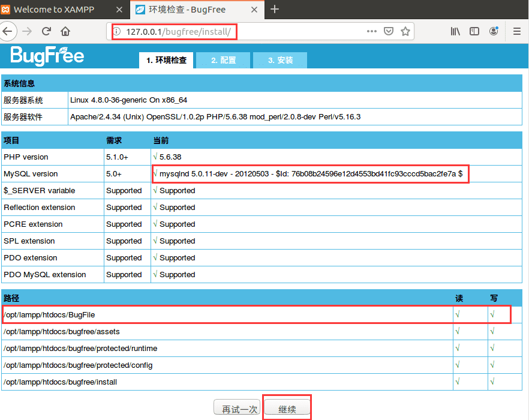Save page to Pocket
This screenshot has width=529, height=420.
(389, 31)
